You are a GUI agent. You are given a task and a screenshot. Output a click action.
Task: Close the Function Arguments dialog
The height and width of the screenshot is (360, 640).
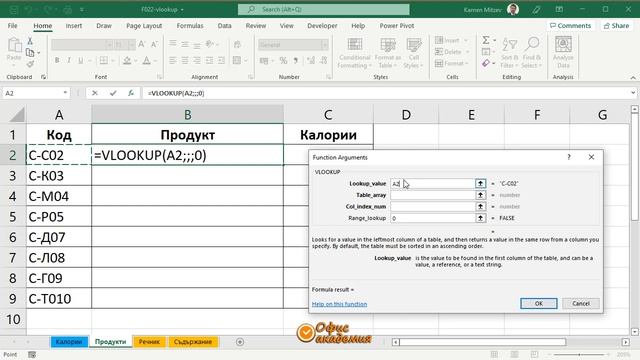[591, 157]
